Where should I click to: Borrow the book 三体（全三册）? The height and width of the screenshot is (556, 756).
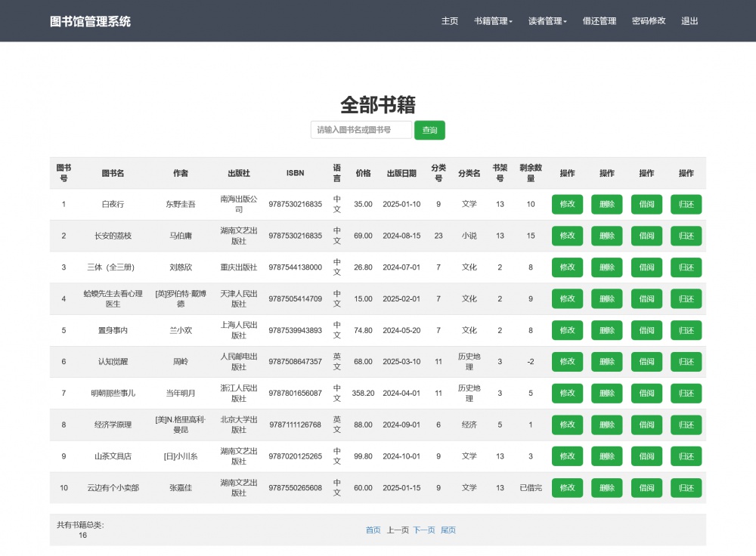(x=646, y=267)
